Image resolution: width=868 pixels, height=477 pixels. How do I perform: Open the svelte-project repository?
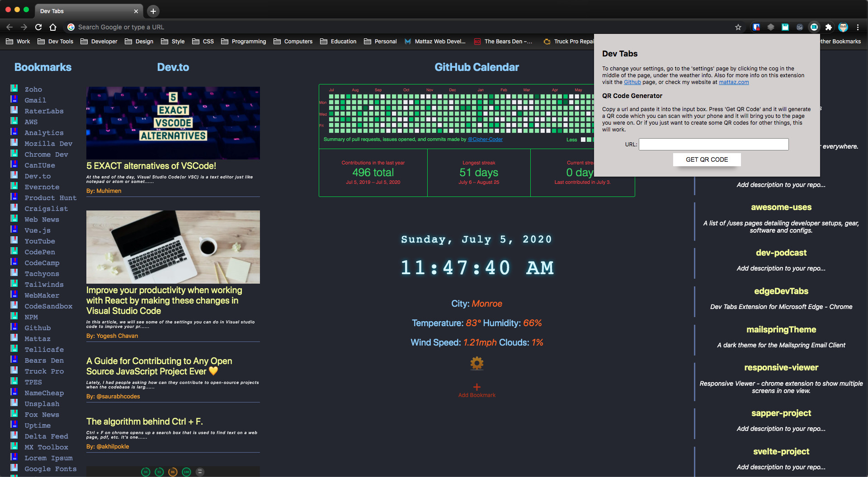click(x=781, y=452)
